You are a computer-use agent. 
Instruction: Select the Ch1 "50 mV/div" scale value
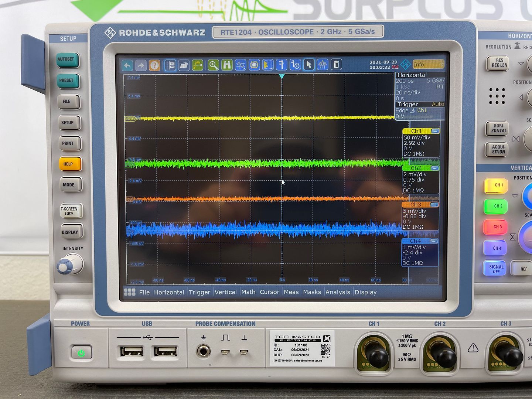[417, 137]
